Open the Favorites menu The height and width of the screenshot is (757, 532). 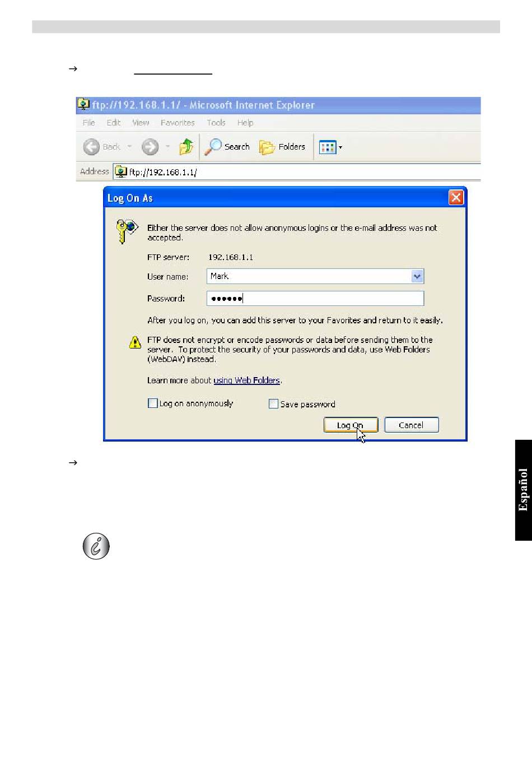point(178,123)
